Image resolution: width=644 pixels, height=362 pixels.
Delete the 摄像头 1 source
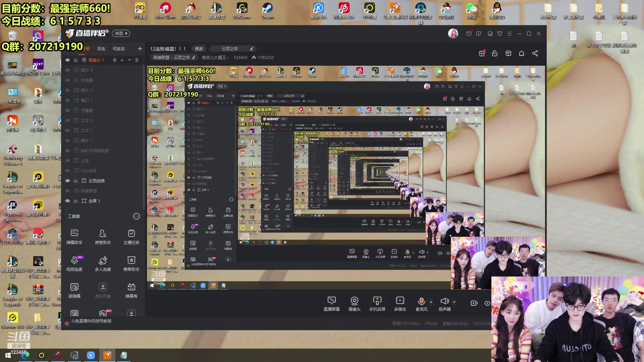(137, 60)
